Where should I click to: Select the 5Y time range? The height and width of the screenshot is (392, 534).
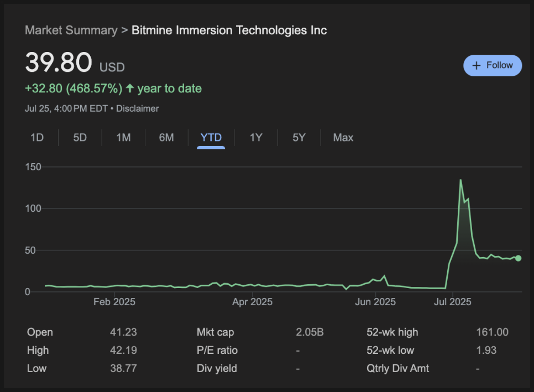point(299,138)
